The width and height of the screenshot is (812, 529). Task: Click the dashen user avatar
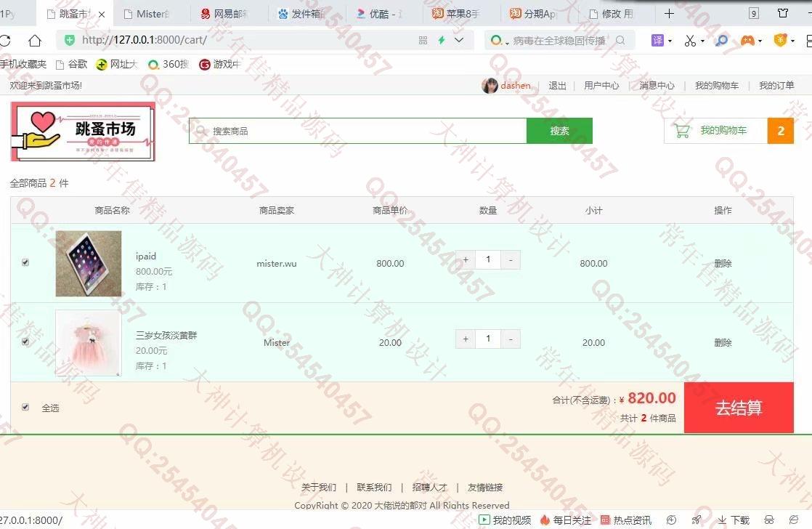pos(490,86)
